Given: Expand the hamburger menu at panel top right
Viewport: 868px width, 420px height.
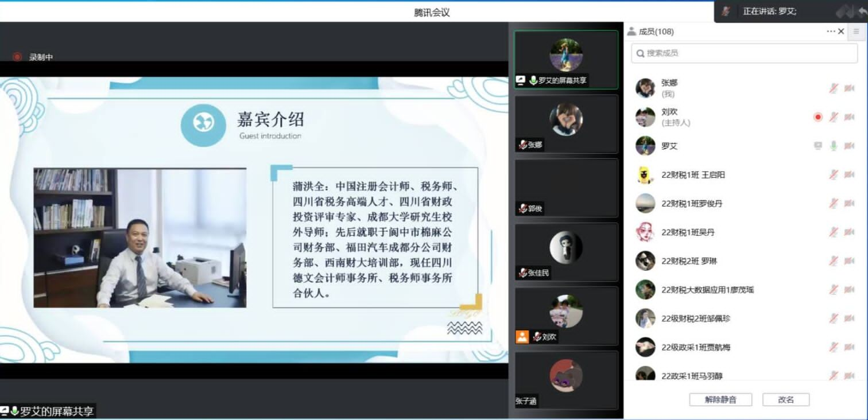Looking at the screenshot, I should (857, 32).
